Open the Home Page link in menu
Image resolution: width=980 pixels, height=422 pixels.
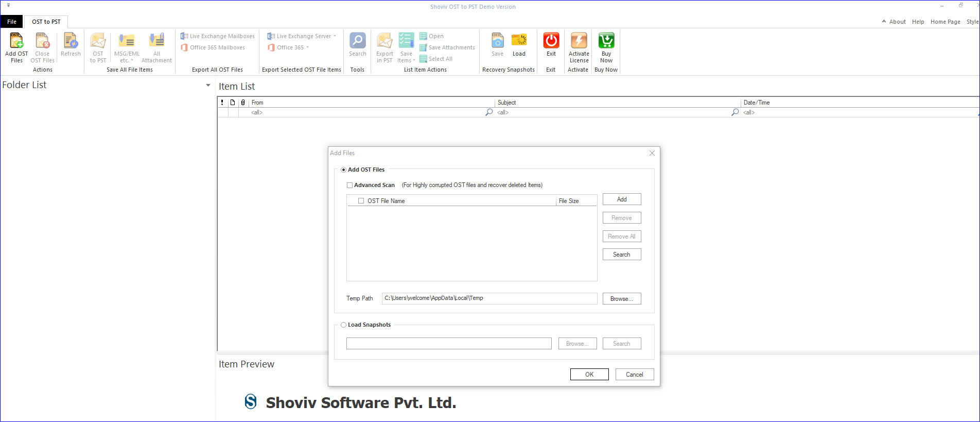945,22
